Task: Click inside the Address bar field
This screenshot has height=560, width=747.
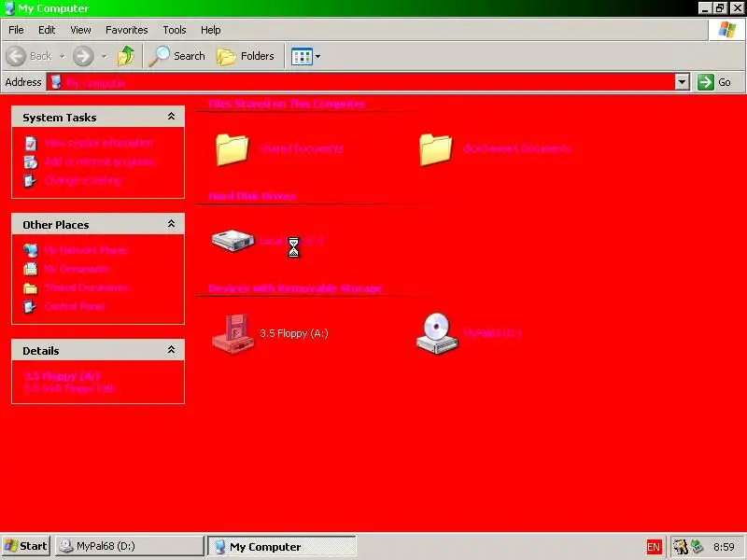Action: click(x=362, y=82)
